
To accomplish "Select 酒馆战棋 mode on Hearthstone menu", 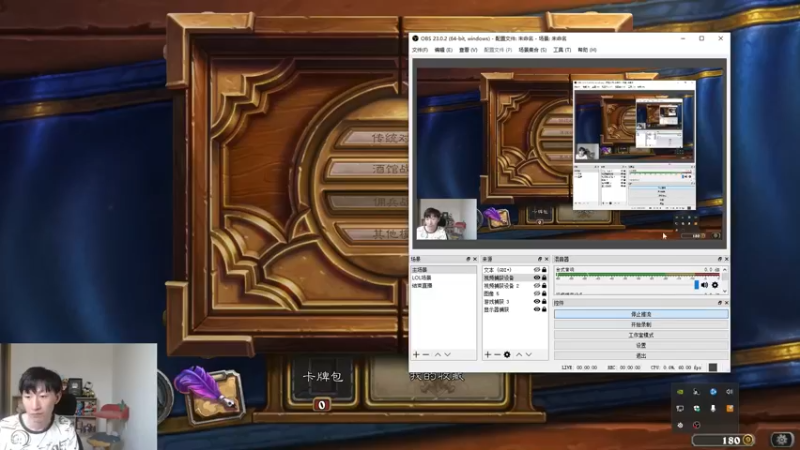I will (x=368, y=169).
